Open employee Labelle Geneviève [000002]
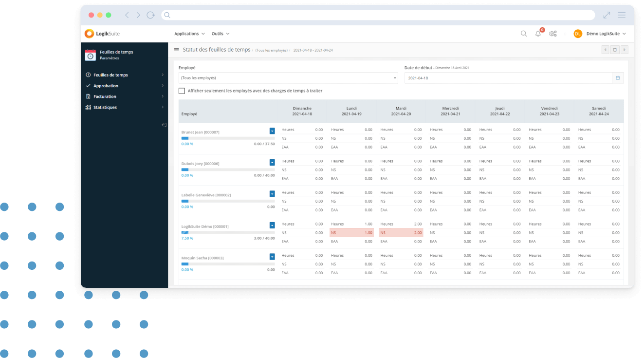The height and width of the screenshot is (358, 644). pos(206,195)
